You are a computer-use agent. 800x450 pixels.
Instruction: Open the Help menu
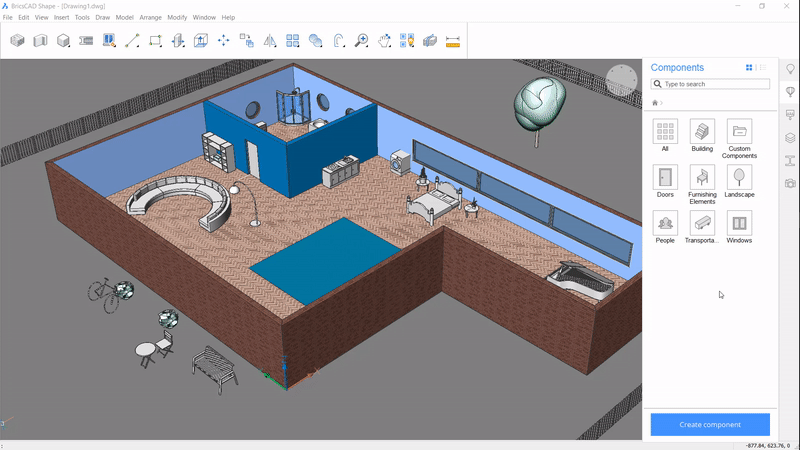pyautogui.click(x=228, y=17)
